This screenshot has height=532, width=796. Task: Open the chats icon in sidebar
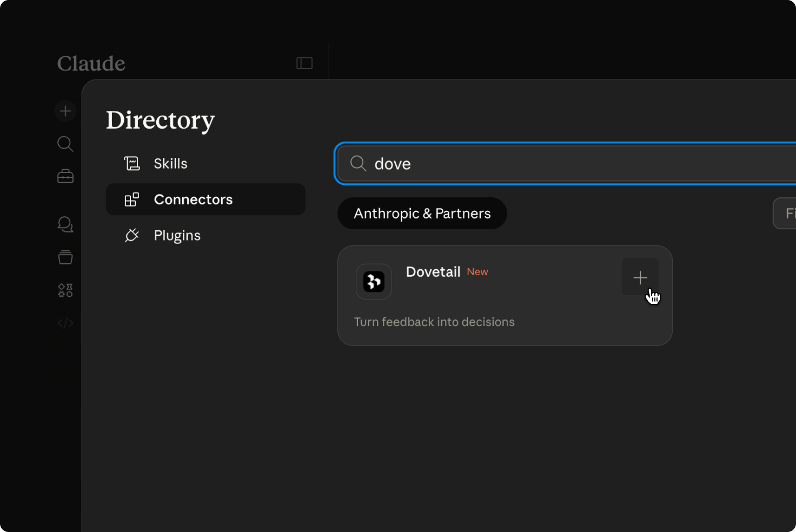coord(65,224)
